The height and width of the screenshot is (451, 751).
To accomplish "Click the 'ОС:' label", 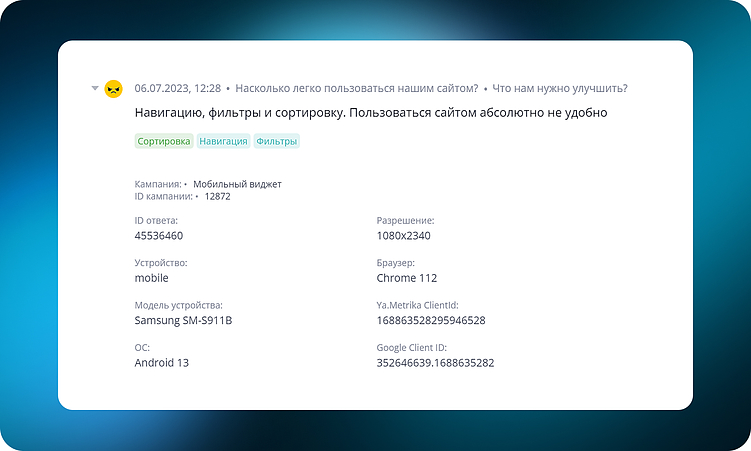I will pyautogui.click(x=142, y=348).
